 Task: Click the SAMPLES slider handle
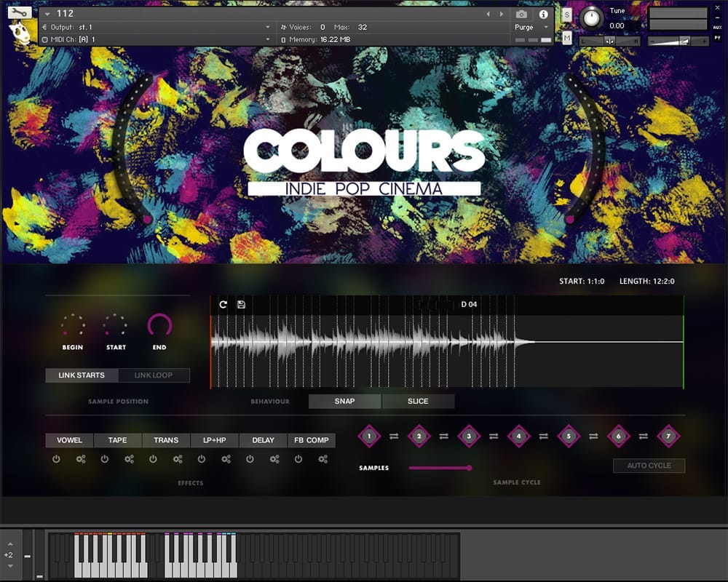[x=469, y=468]
